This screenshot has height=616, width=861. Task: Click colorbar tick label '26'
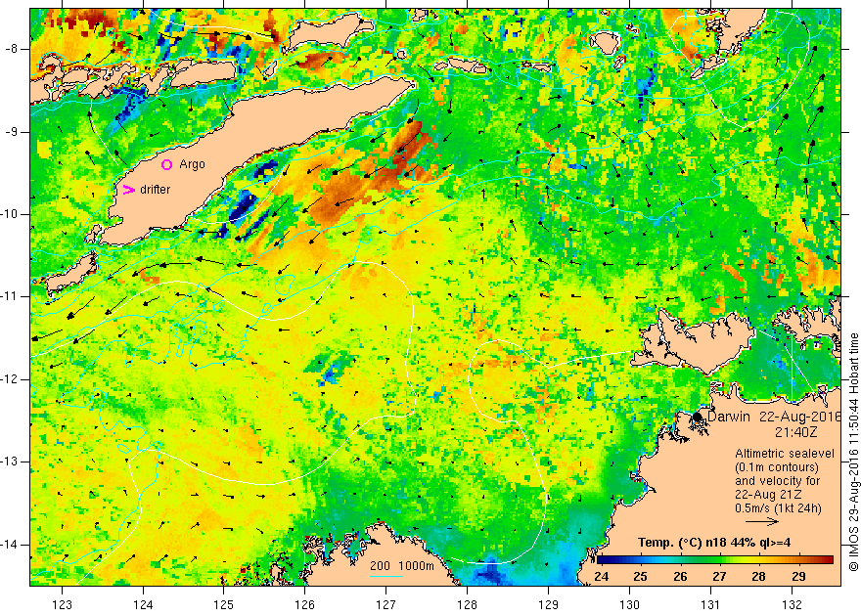[x=680, y=577]
